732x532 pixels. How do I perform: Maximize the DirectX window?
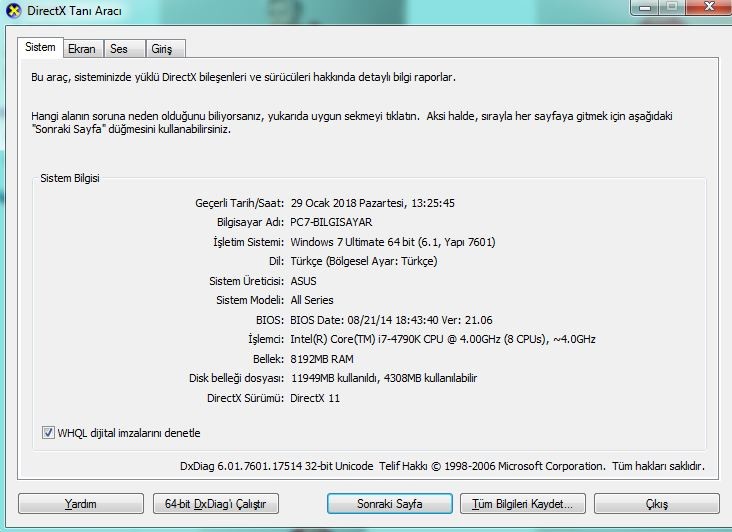point(672,7)
